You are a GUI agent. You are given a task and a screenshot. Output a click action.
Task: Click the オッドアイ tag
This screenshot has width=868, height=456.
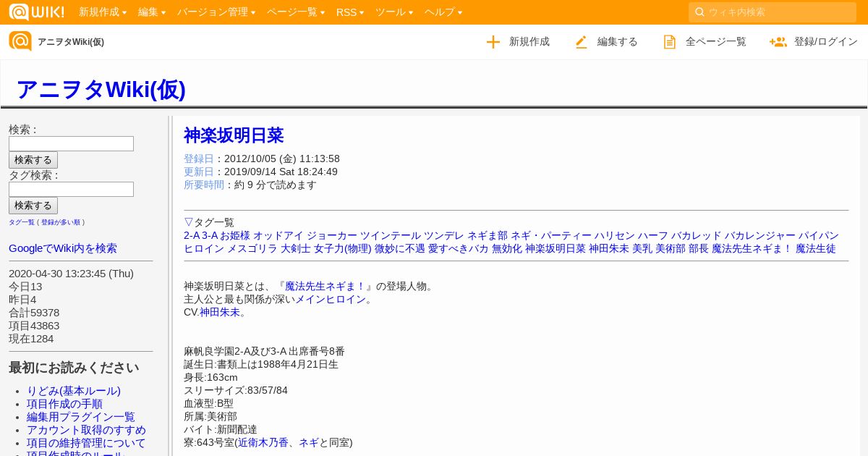[x=278, y=235]
